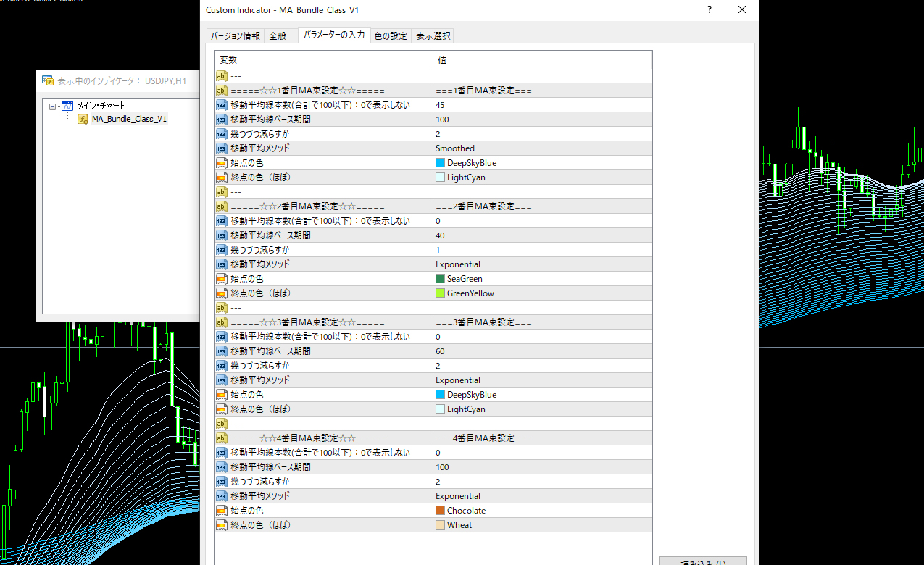Click color icon beside 終点の色 GreenYellow

pos(222,293)
